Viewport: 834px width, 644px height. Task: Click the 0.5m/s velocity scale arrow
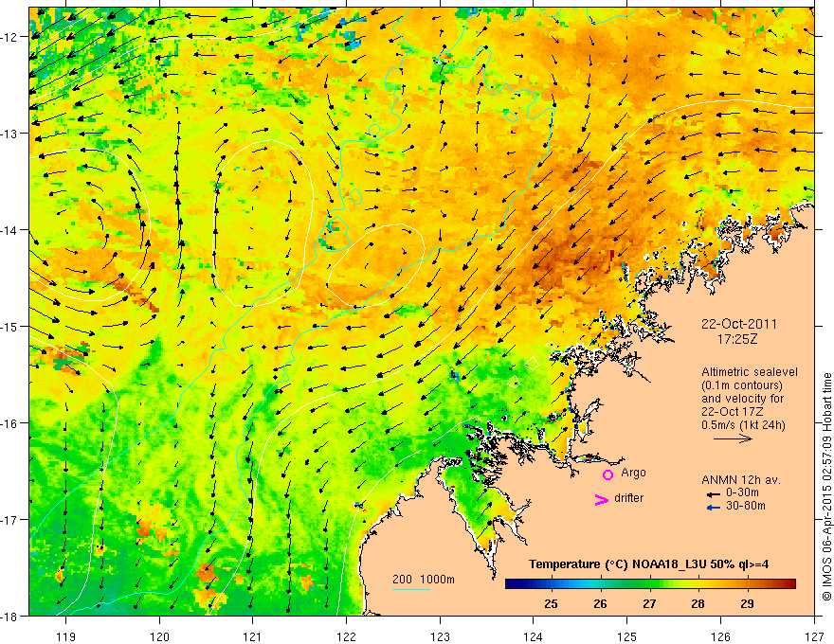(x=733, y=438)
